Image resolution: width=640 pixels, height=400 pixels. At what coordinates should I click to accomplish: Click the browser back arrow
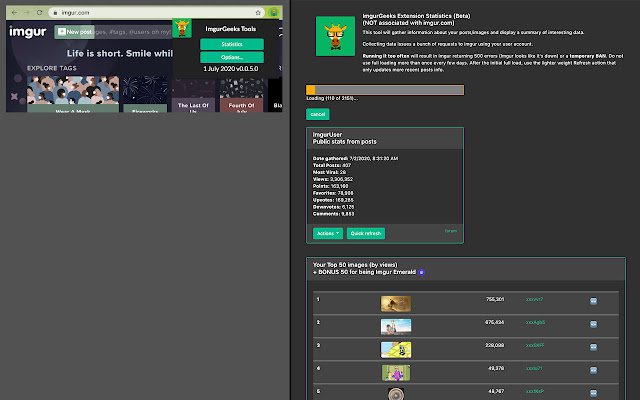coord(14,13)
